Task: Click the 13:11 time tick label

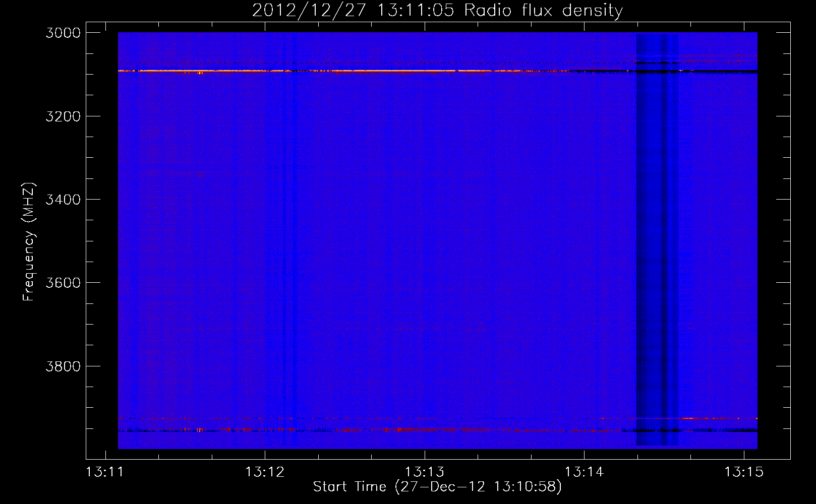Action: [x=105, y=472]
